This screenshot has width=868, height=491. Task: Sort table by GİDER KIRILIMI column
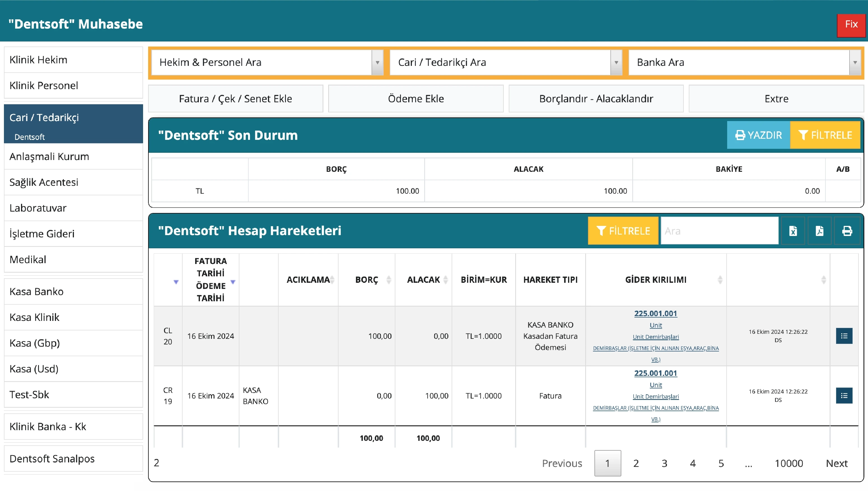[656, 280]
